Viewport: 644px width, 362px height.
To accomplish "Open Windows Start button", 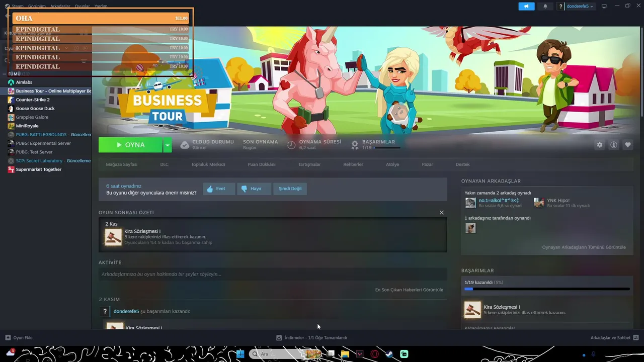I will (x=240, y=354).
